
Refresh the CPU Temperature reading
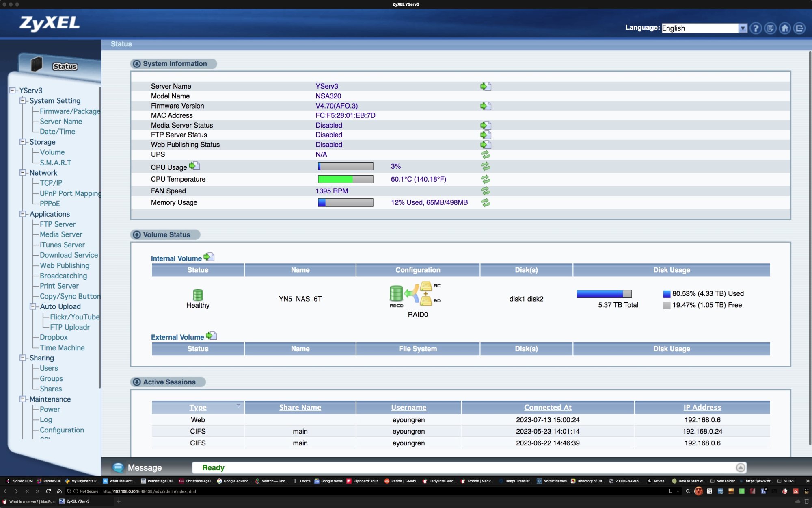click(486, 179)
